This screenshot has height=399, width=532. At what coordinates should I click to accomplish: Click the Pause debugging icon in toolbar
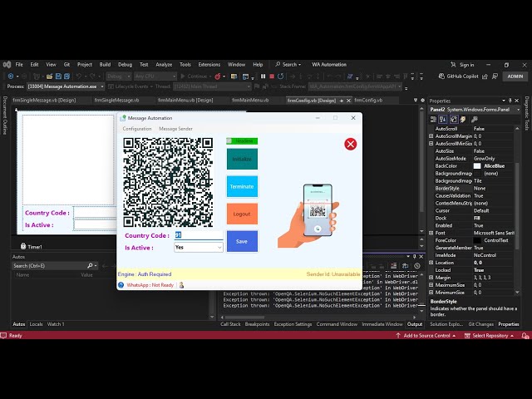tap(263, 76)
